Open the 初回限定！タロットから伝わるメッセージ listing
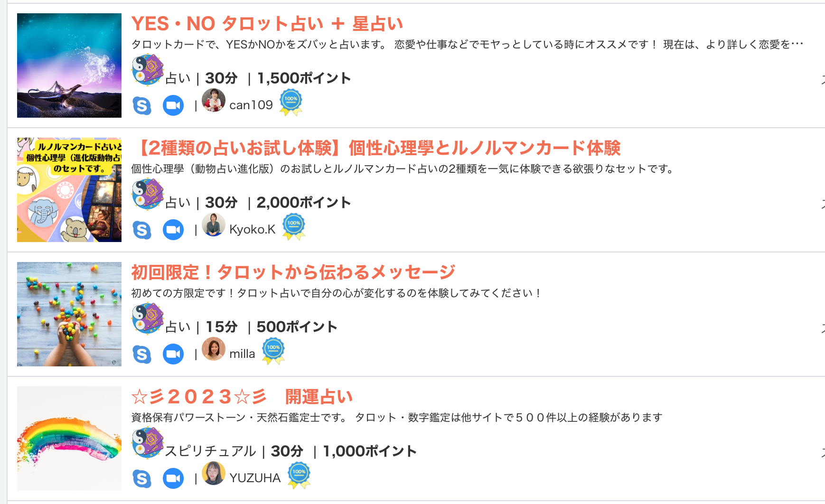The width and height of the screenshot is (825, 504). pyautogui.click(x=293, y=271)
